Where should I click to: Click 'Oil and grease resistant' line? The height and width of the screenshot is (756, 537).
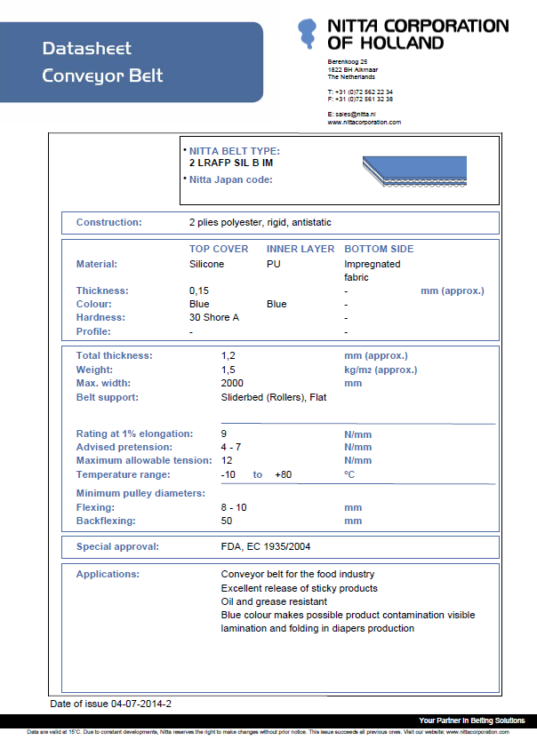(x=274, y=601)
